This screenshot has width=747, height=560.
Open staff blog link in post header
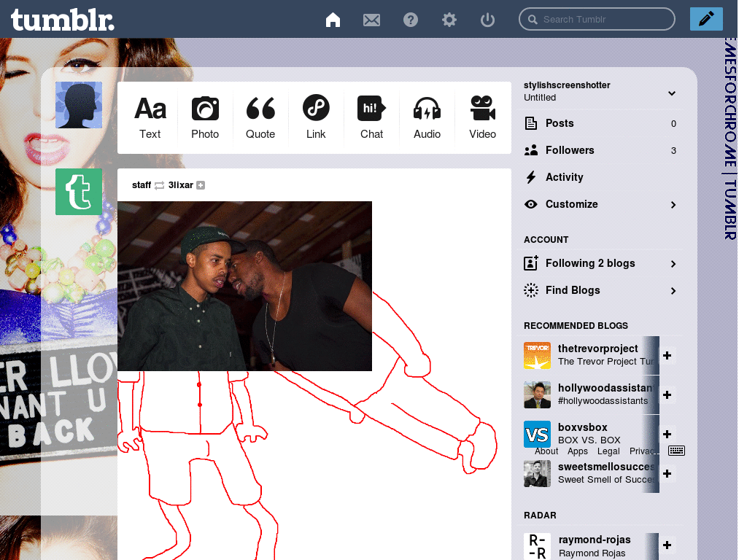[x=142, y=185]
